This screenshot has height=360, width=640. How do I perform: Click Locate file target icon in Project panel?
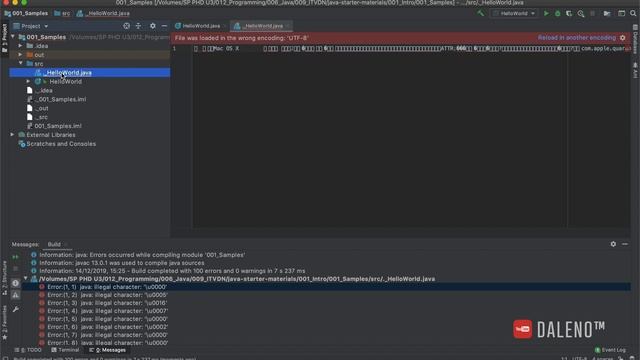pyautogui.click(x=127, y=26)
